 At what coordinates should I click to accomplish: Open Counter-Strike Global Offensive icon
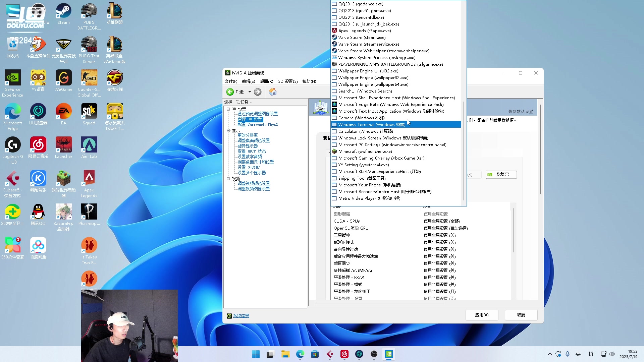click(89, 84)
